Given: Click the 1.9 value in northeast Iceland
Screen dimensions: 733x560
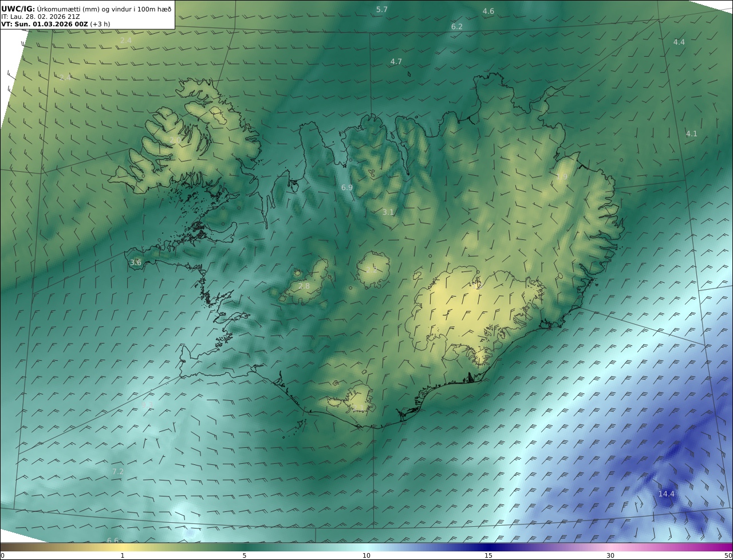Looking at the screenshot, I should [x=562, y=178].
